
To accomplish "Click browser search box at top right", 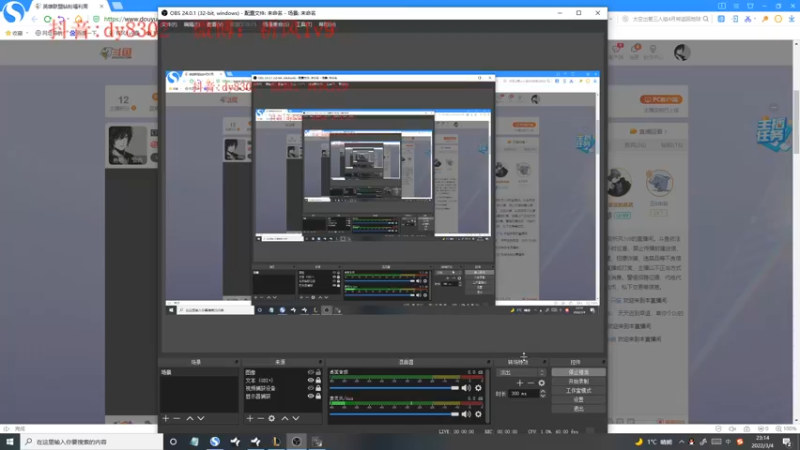I will [x=666, y=19].
